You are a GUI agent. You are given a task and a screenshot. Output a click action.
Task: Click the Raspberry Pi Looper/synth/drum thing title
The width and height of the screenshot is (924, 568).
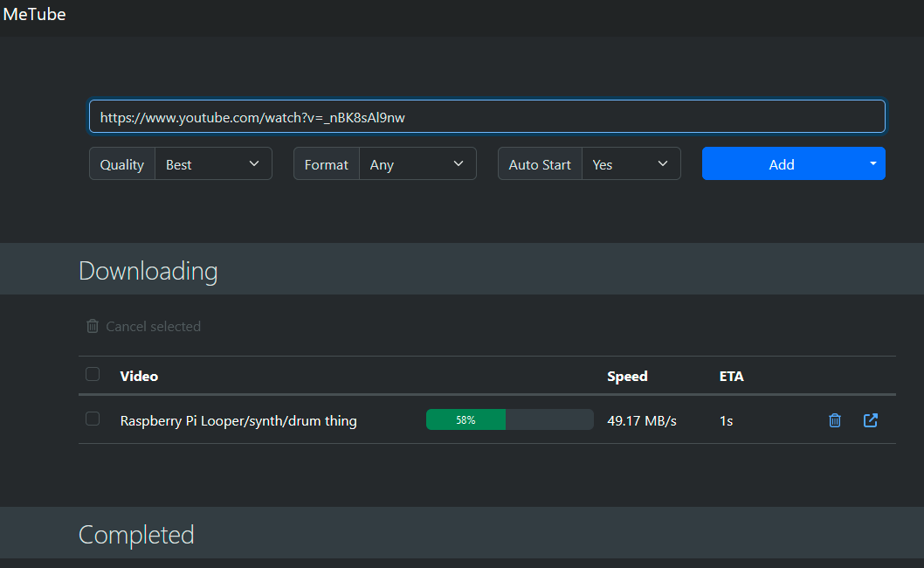(x=238, y=421)
